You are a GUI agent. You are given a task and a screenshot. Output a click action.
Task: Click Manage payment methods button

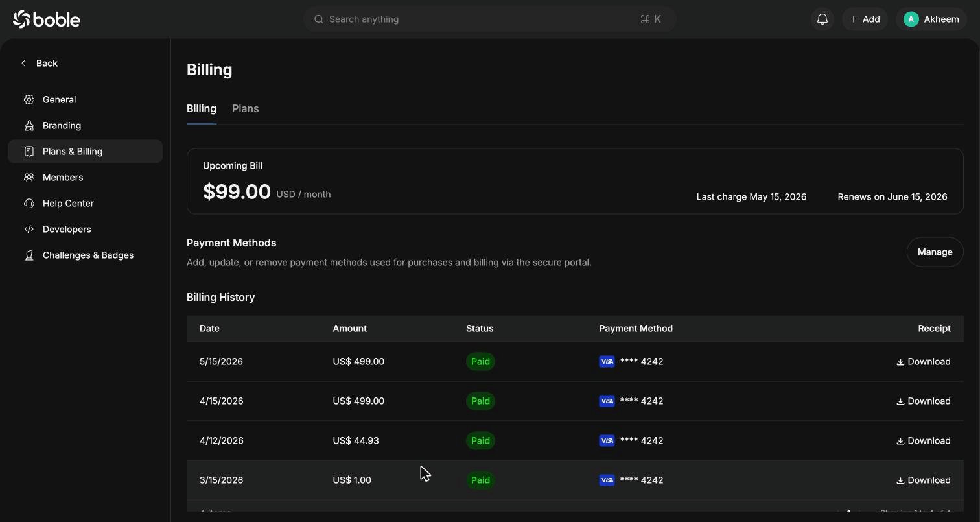pos(935,252)
